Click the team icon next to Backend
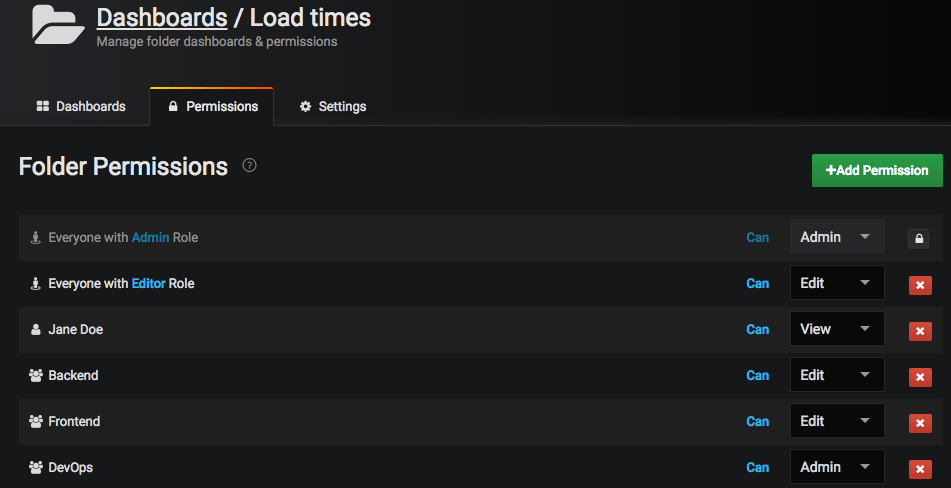 36,375
